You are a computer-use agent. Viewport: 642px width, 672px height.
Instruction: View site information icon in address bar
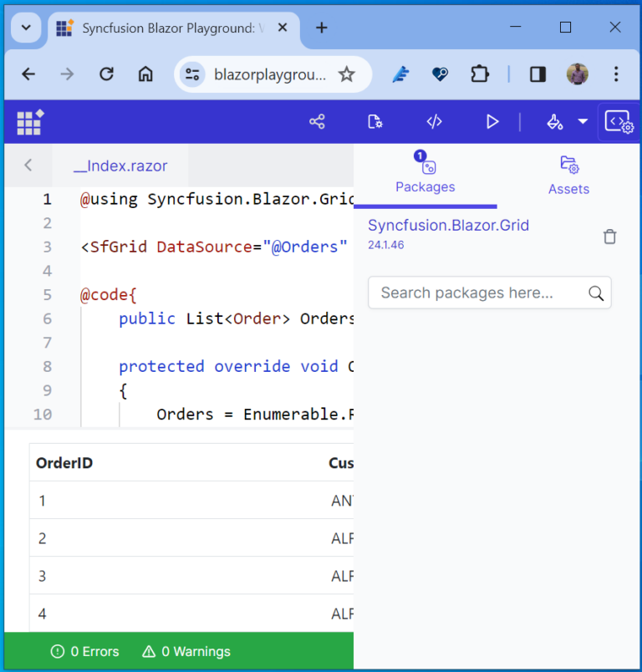click(x=192, y=74)
